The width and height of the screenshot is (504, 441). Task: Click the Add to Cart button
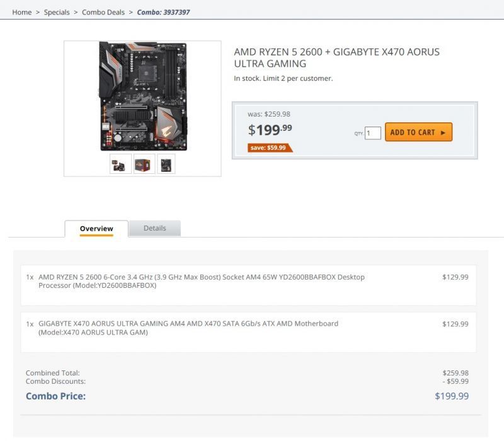[418, 132]
